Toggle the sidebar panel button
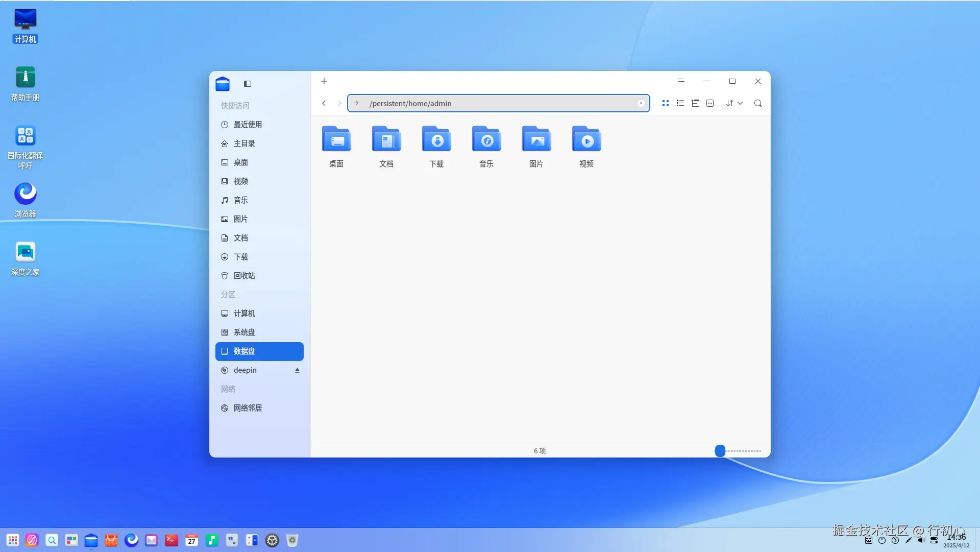The height and width of the screenshot is (552, 980). 248,84
